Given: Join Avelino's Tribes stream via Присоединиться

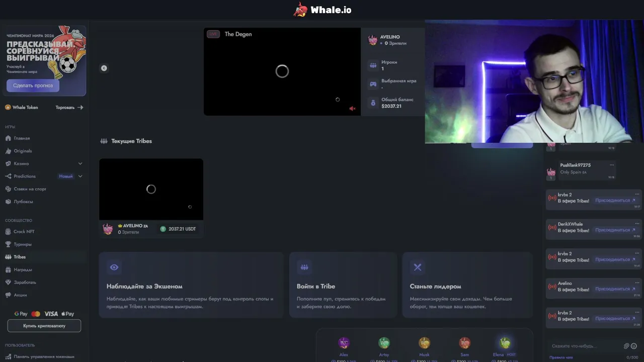Looking at the screenshot, I should [615, 289].
